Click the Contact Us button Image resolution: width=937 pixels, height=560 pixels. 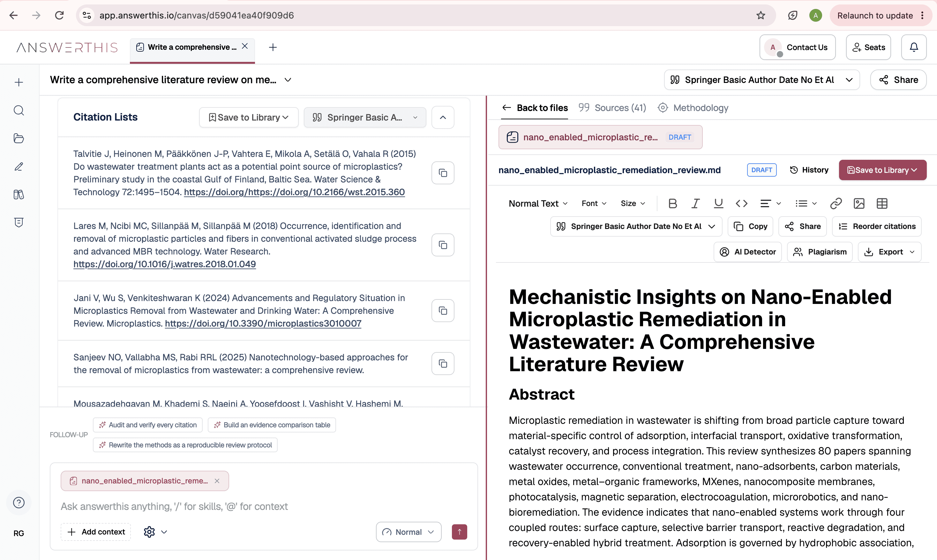797,47
